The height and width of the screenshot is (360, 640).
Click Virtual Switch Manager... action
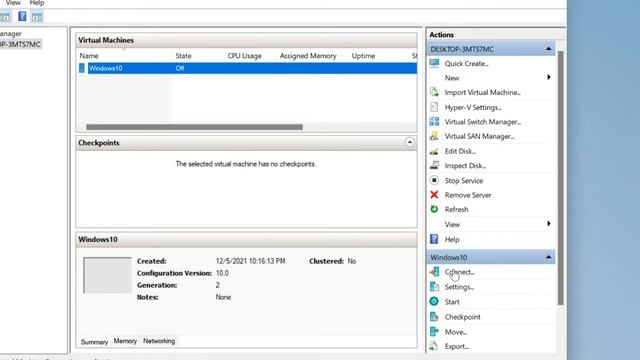pyautogui.click(x=482, y=122)
